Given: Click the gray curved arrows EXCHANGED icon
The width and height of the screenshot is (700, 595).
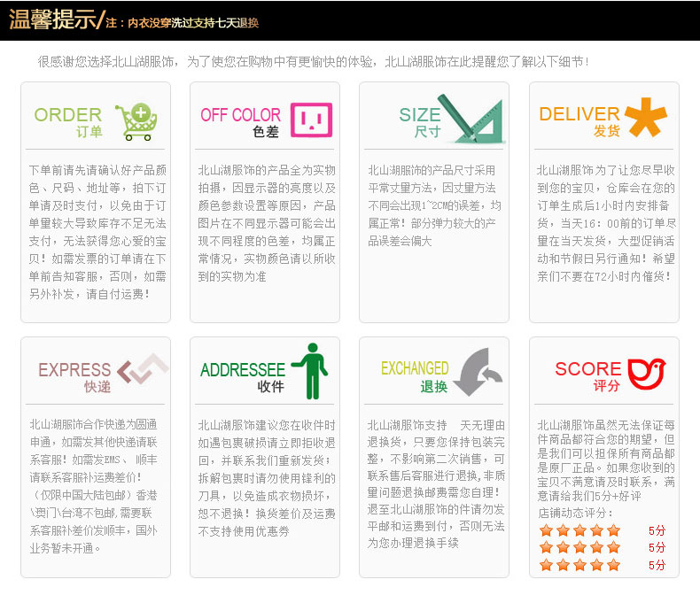Looking at the screenshot, I should (478, 372).
